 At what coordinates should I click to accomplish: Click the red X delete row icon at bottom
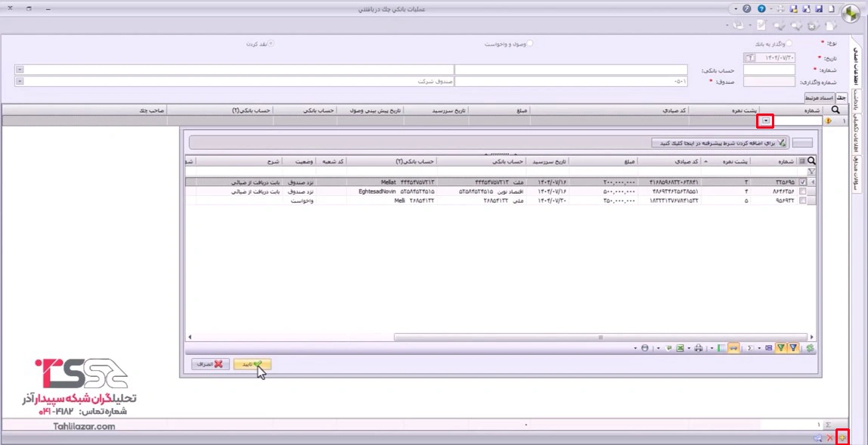point(829,437)
